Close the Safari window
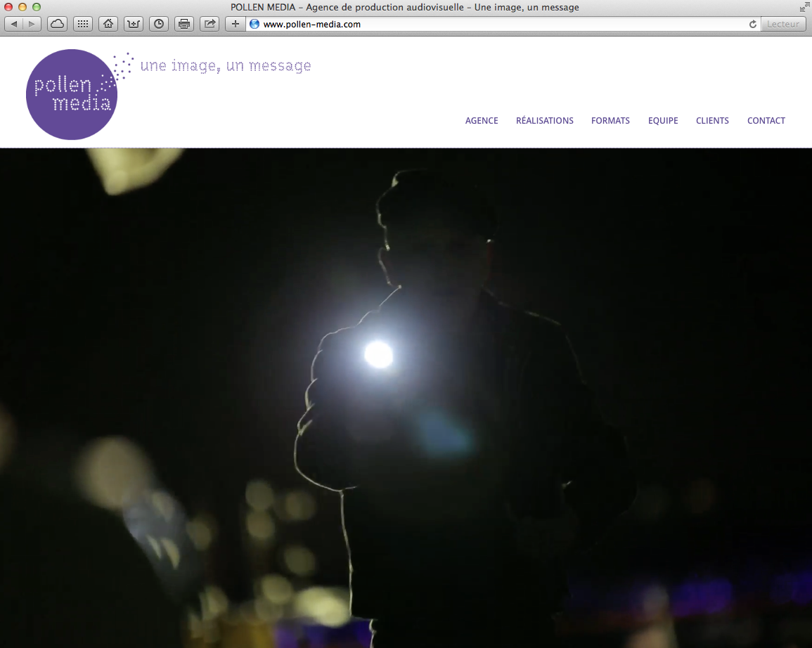812x648 pixels. point(8,7)
